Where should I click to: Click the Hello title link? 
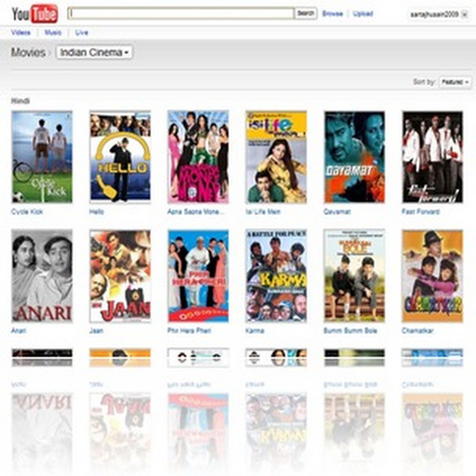tap(96, 212)
